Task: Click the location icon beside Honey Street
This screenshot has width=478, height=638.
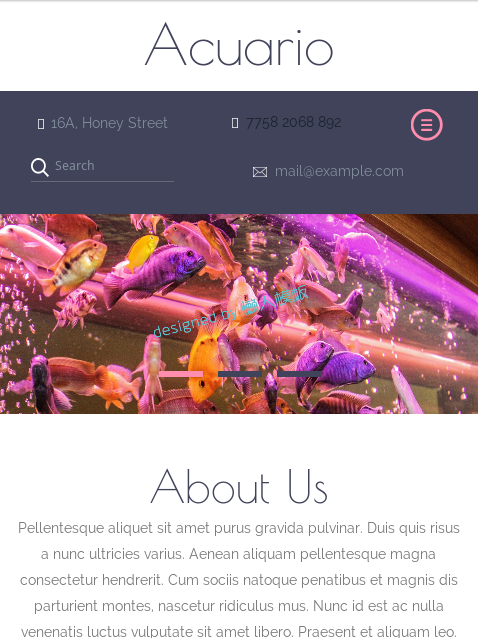Action: pos(41,124)
